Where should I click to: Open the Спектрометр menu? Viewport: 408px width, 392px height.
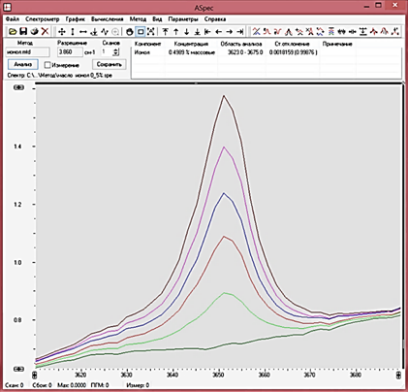pyautogui.click(x=42, y=19)
